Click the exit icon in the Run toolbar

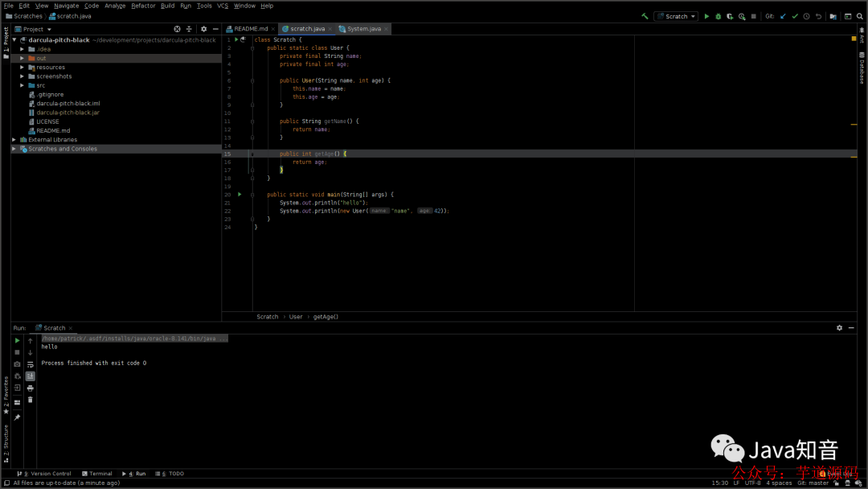17,388
